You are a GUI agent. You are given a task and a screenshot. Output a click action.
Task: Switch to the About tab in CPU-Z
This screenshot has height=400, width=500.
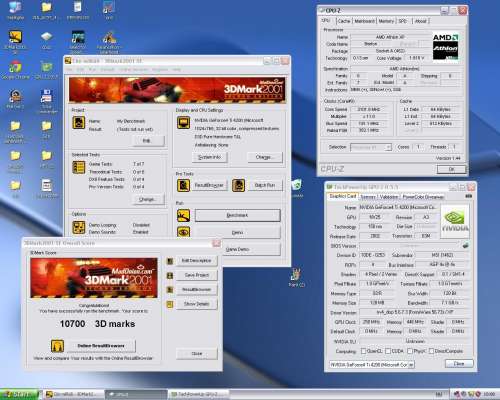click(x=421, y=21)
